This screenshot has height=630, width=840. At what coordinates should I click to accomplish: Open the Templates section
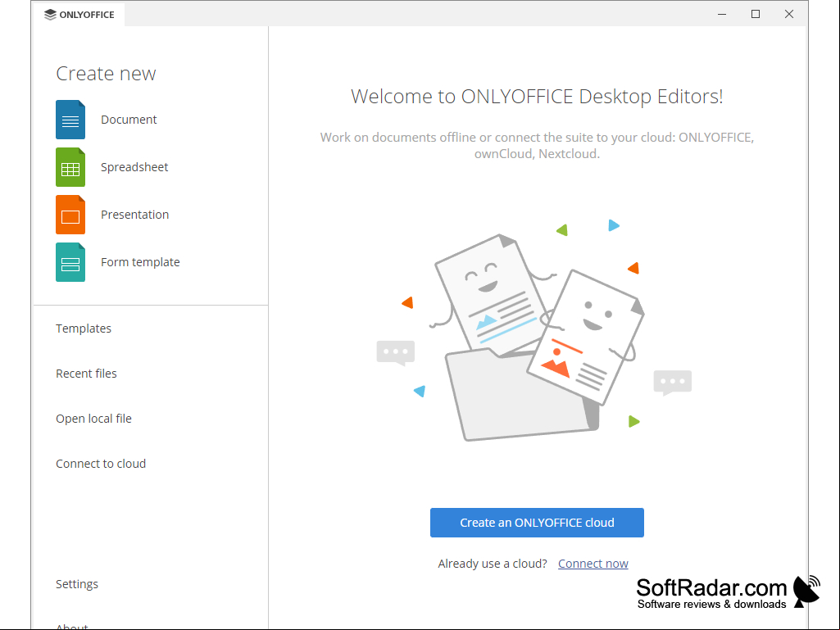pos(84,329)
